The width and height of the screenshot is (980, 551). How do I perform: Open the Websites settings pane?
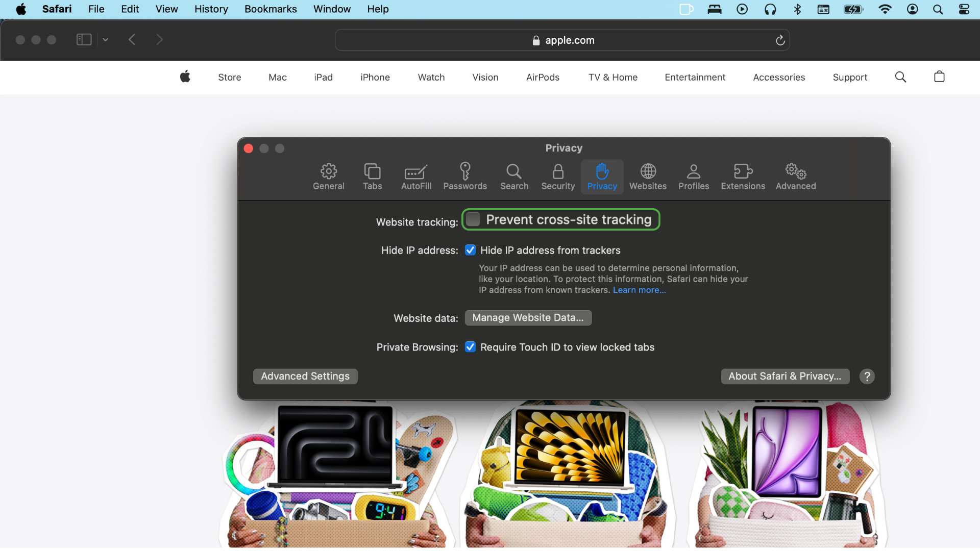click(x=648, y=177)
